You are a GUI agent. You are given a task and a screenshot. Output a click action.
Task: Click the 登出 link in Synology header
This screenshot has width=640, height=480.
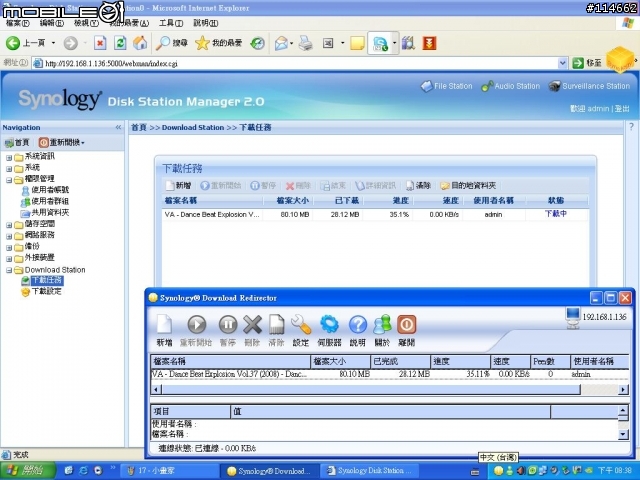point(622,109)
